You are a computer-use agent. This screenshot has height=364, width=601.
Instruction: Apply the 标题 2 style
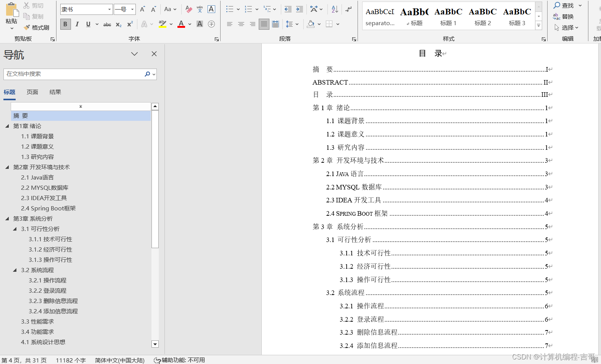click(x=483, y=16)
